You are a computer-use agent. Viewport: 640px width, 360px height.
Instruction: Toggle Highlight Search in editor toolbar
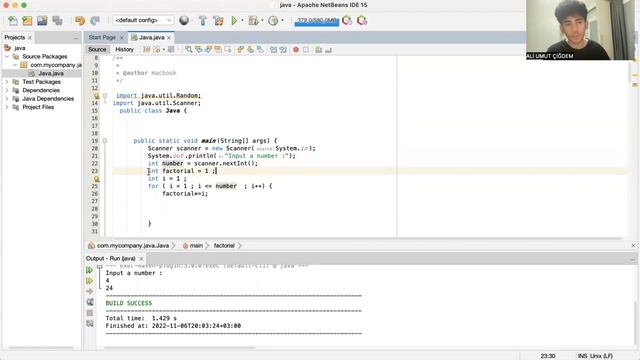click(x=218, y=49)
